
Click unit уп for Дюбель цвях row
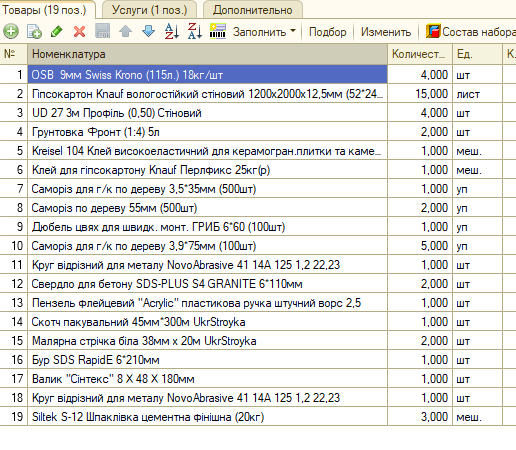coord(477,227)
